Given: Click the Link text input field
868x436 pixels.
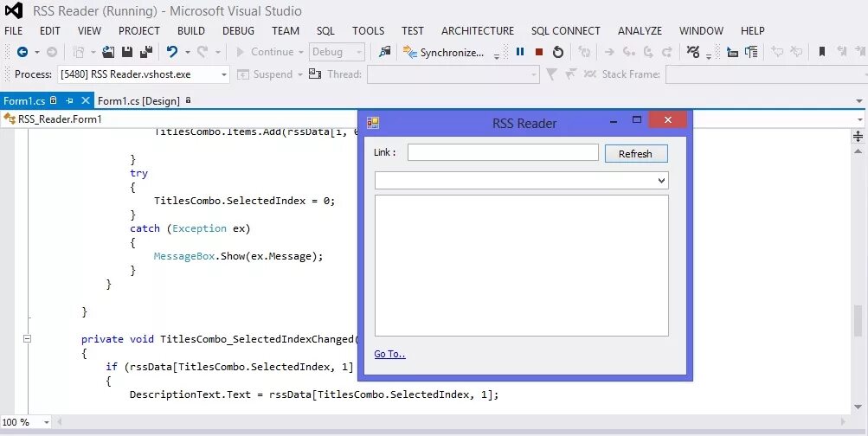Looking at the screenshot, I should (x=503, y=153).
